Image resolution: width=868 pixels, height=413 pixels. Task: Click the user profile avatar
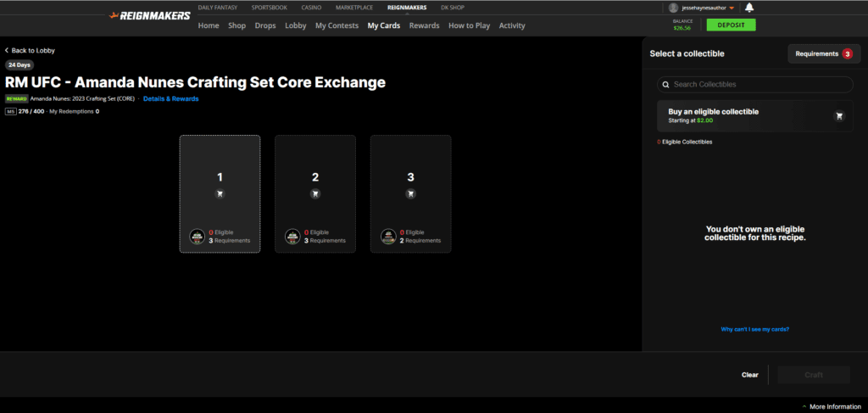pyautogui.click(x=673, y=8)
